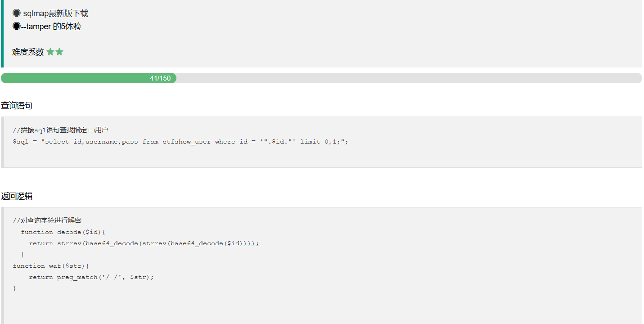The image size is (644, 324).
Task: Click the return strrev base64_decode line
Action: pyautogui.click(x=144, y=243)
